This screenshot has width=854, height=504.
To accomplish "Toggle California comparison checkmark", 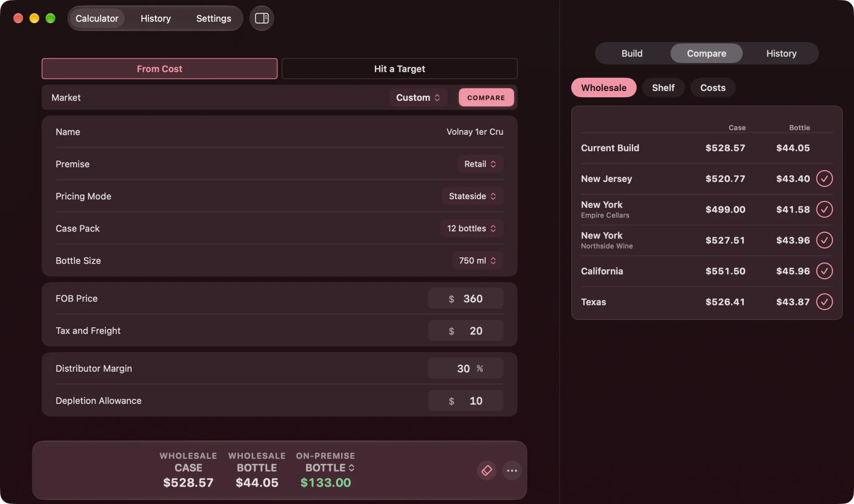I will [x=824, y=271].
